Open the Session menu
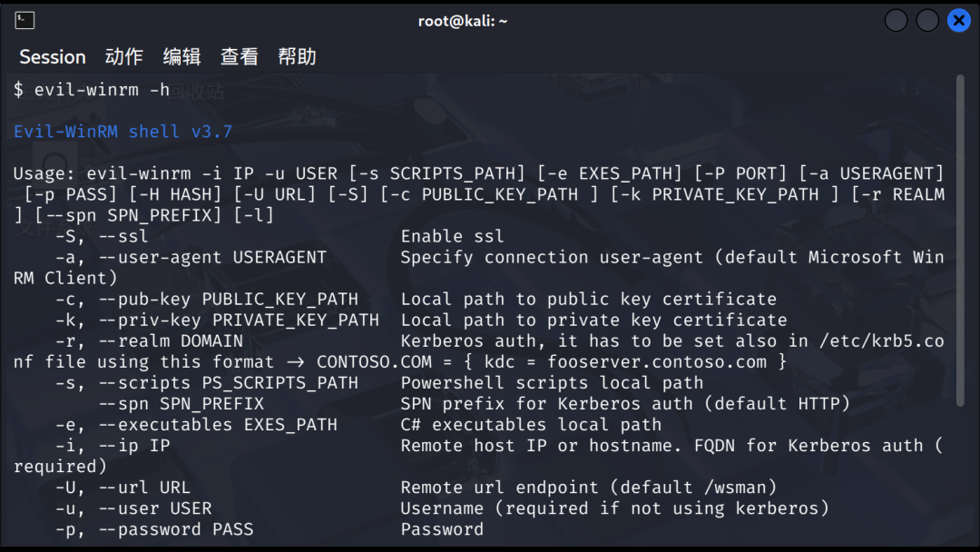This screenshot has width=980, height=552. 53,57
